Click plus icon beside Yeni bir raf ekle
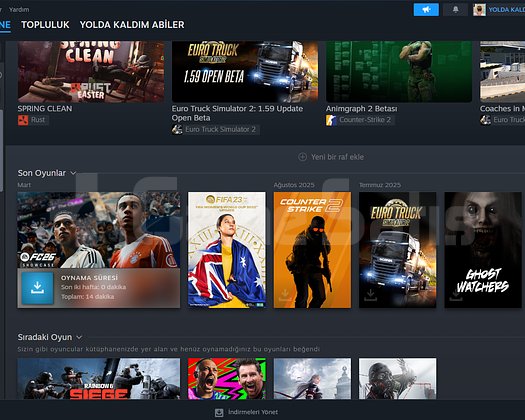 302,157
